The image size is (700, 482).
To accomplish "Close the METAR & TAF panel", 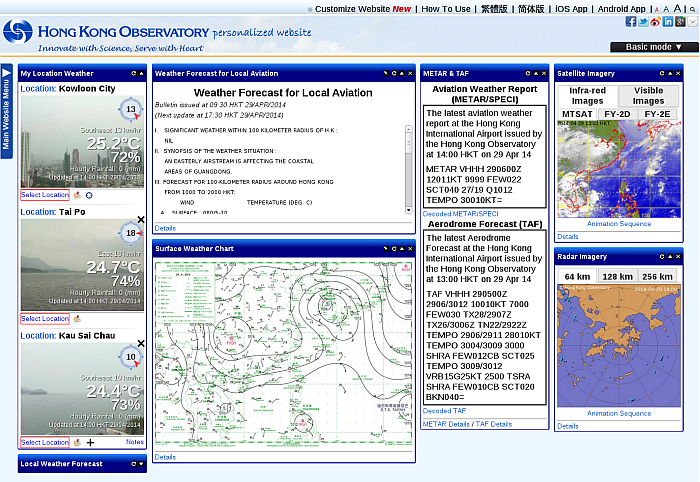I will click(544, 73).
